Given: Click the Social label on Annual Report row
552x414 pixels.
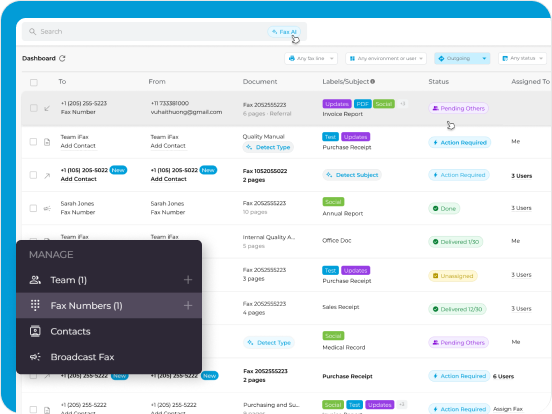Looking at the screenshot, I should pos(333,202).
